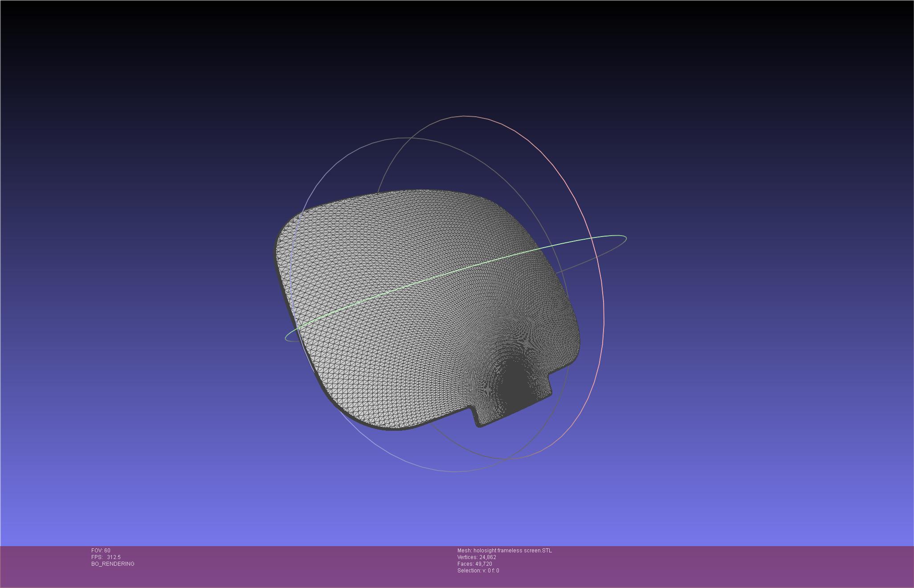The image size is (914, 588).
Task: Click the Faces: 49,720 info line
Action: pyautogui.click(x=474, y=564)
